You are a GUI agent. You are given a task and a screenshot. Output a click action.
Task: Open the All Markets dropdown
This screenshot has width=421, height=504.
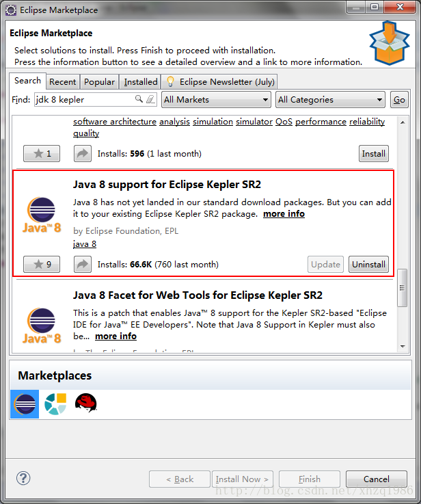click(x=216, y=100)
